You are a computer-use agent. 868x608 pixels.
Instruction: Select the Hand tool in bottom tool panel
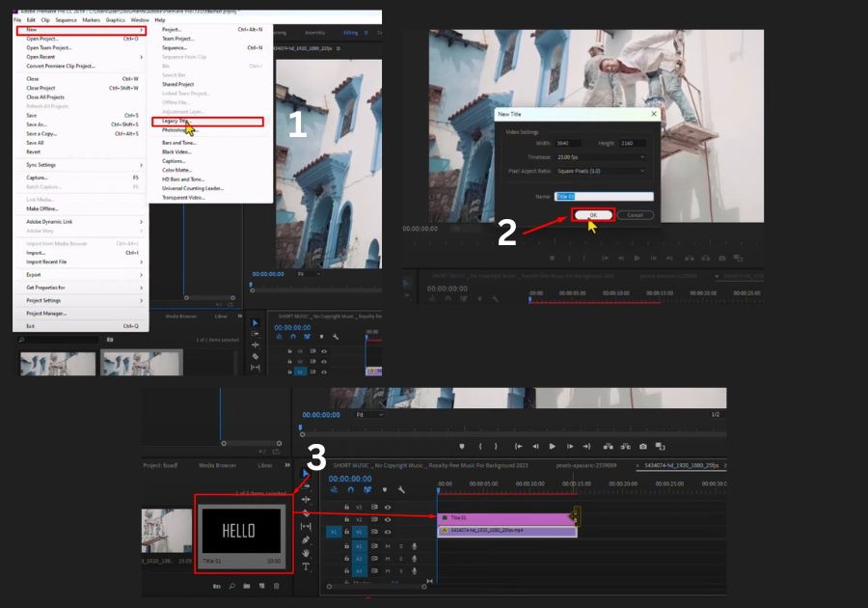pos(306,553)
